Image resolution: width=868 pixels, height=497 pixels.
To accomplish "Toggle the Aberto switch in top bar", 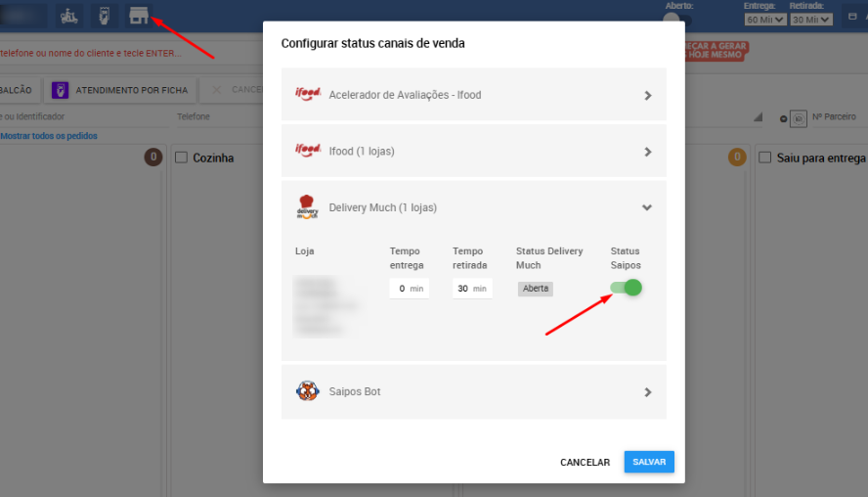I will [677, 21].
